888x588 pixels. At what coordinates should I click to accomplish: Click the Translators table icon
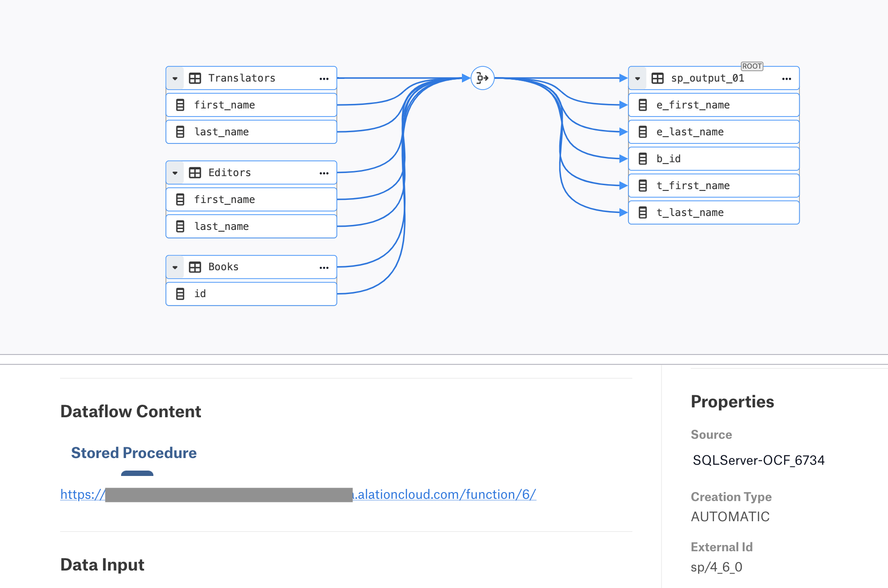tap(195, 78)
